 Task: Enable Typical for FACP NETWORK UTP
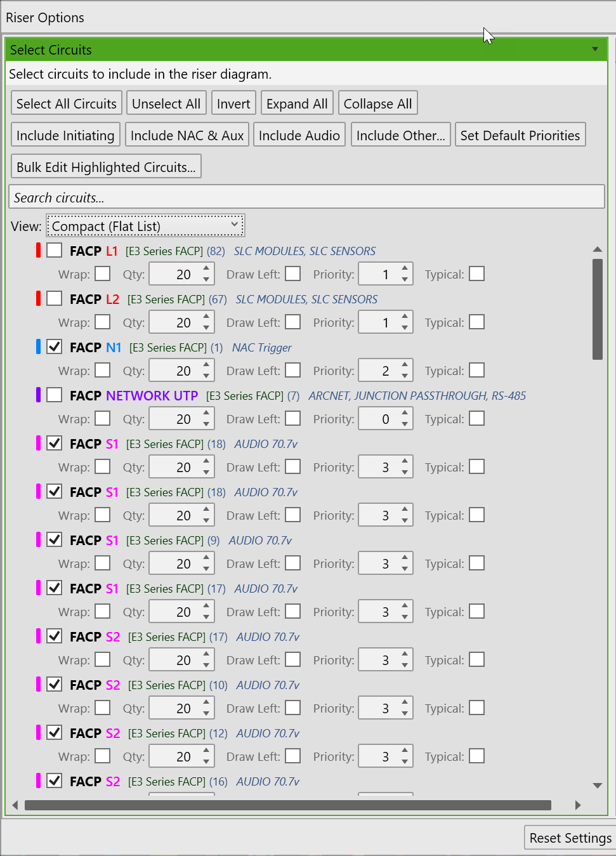477,418
